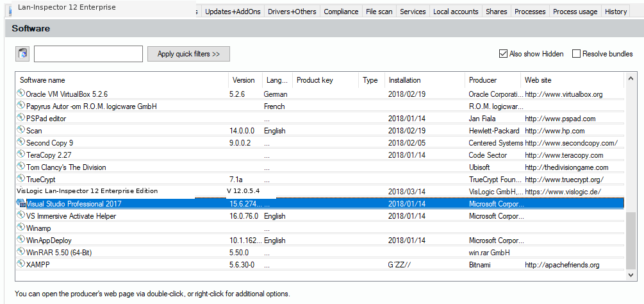Switch to Drivers+Others tab

pos(292,12)
